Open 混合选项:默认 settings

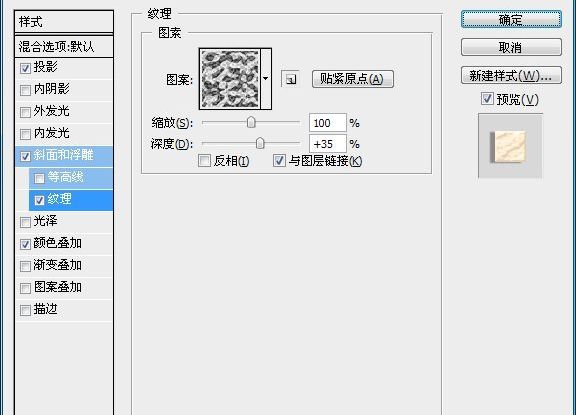pyautogui.click(x=64, y=46)
